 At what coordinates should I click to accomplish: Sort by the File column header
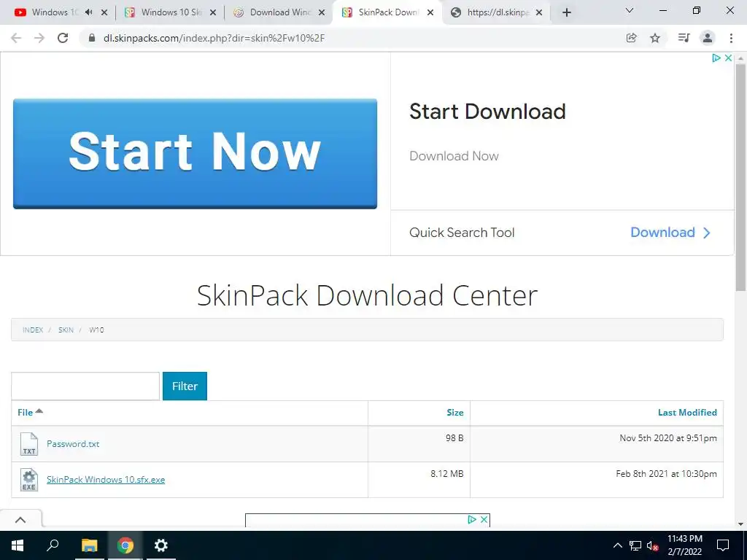click(x=29, y=413)
